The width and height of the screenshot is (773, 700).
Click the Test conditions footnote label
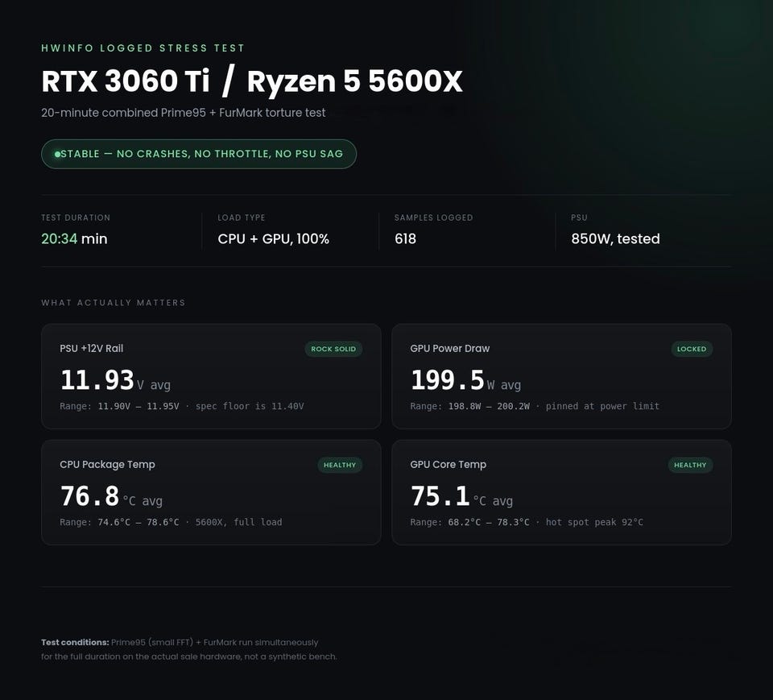pyautogui.click(x=75, y=642)
